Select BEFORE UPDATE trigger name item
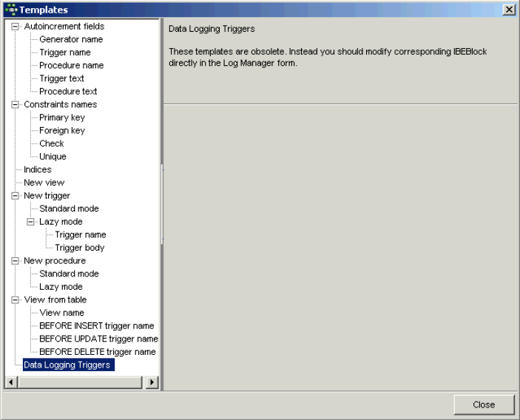The height and width of the screenshot is (420, 520). (x=98, y=339)
